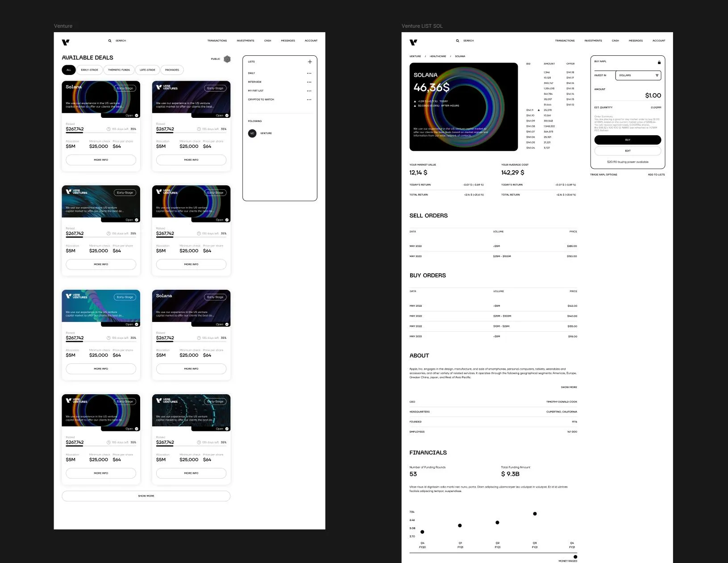The width and height of the screenshot is (728, 563).
Task: Click the wide Show More button under the deal cards
Action: click(146, 496)
